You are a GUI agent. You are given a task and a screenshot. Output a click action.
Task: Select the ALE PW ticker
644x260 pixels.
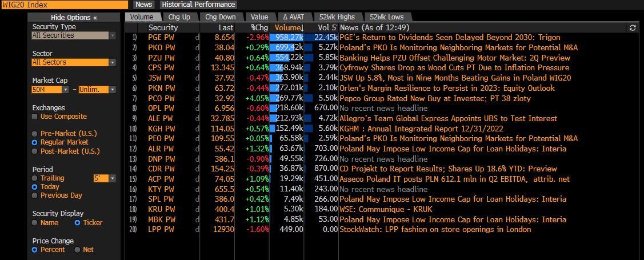tap(161, 118)
